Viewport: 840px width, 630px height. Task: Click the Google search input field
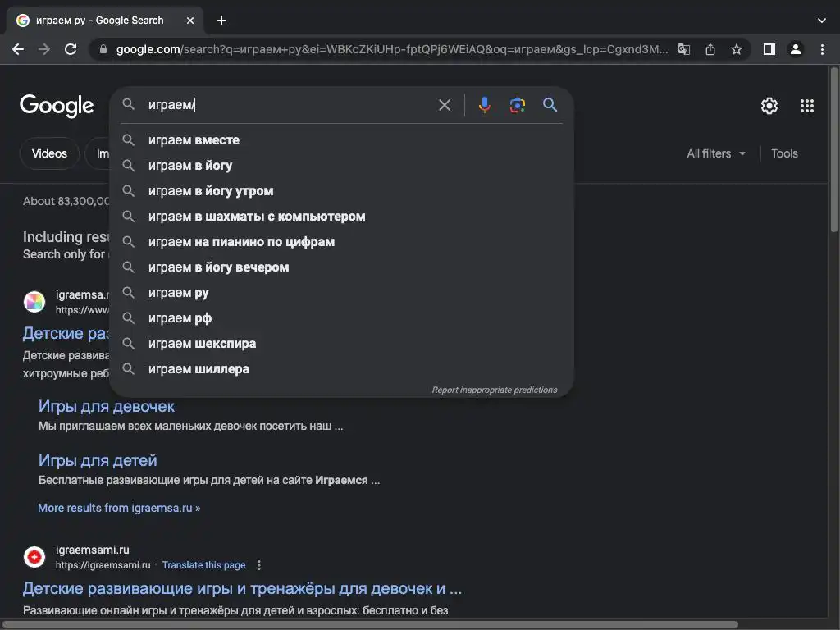click(290, 105)
